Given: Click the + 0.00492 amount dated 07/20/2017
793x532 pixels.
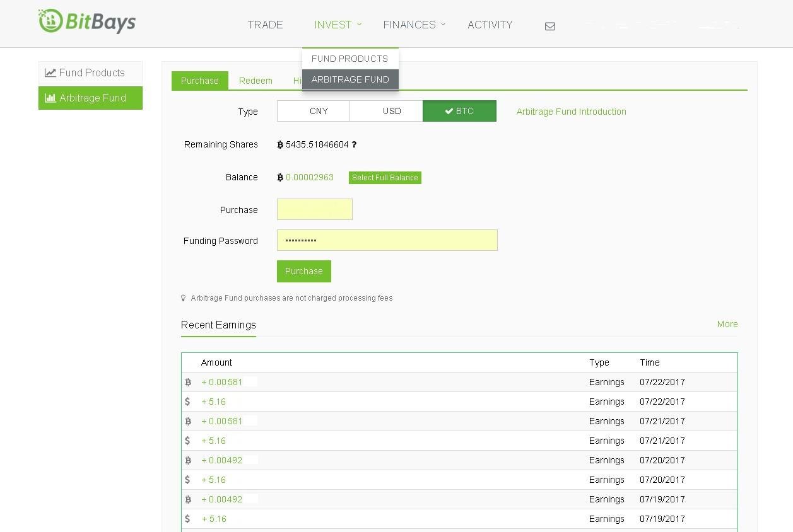Looking at the screenshot, I should (222, 460).
